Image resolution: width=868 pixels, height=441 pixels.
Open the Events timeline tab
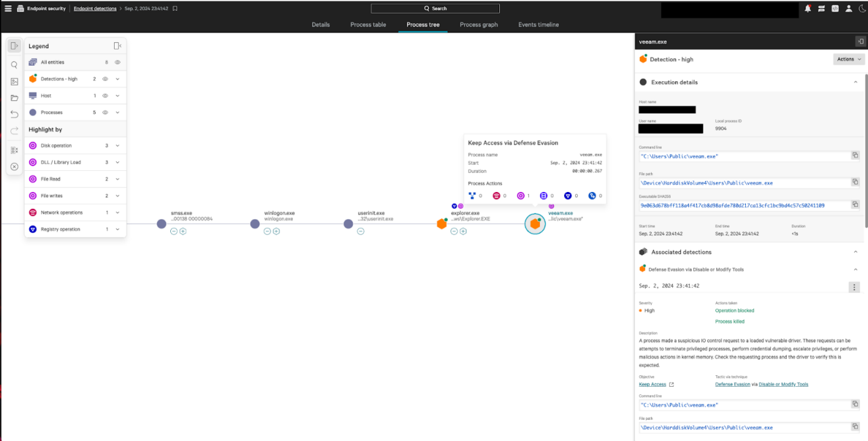click(538, 24)
